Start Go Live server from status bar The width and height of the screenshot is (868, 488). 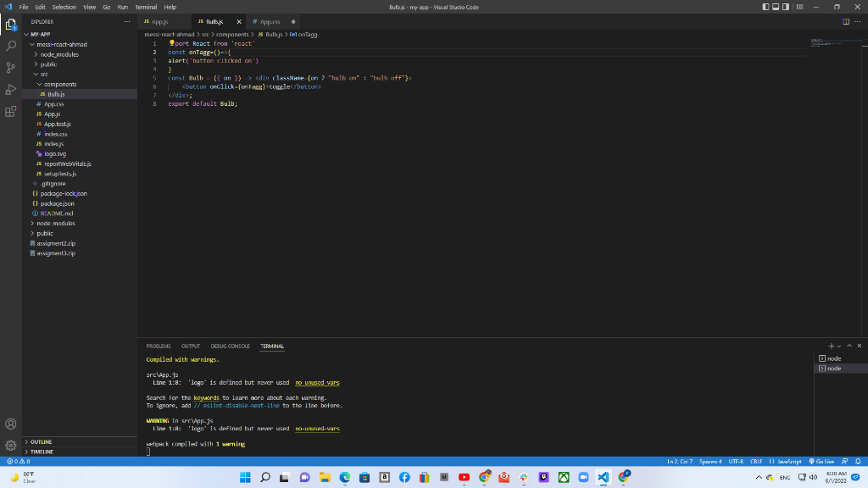coord(821,462)
